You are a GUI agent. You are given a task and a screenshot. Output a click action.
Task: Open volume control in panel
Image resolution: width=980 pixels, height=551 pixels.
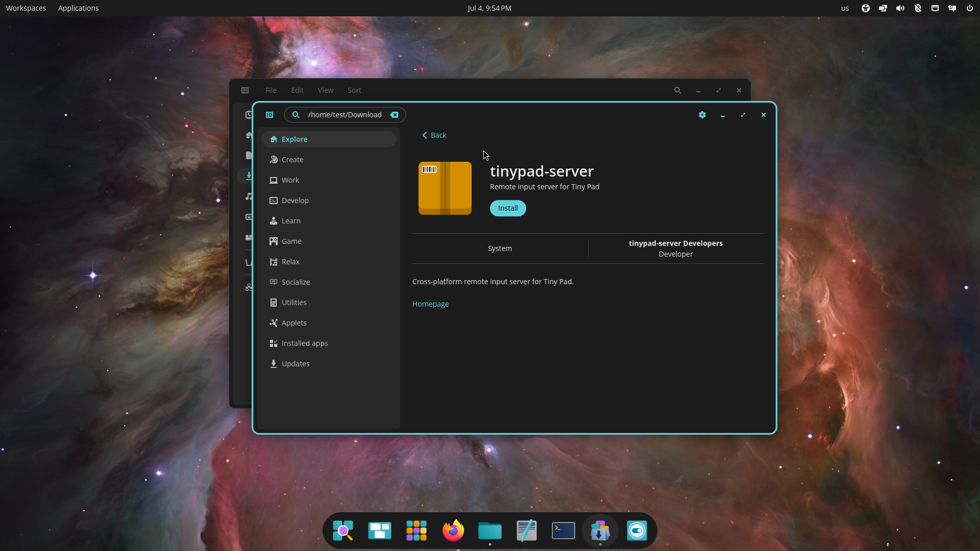pyautogui.click(x=900, y=8)
